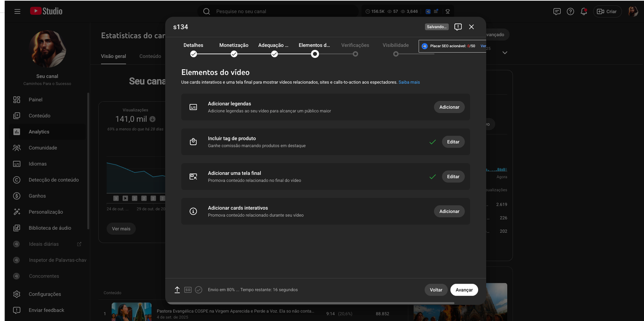Screen dimensions: 644x321
Task: Click the Voltar button
Action: pos(436,290)
